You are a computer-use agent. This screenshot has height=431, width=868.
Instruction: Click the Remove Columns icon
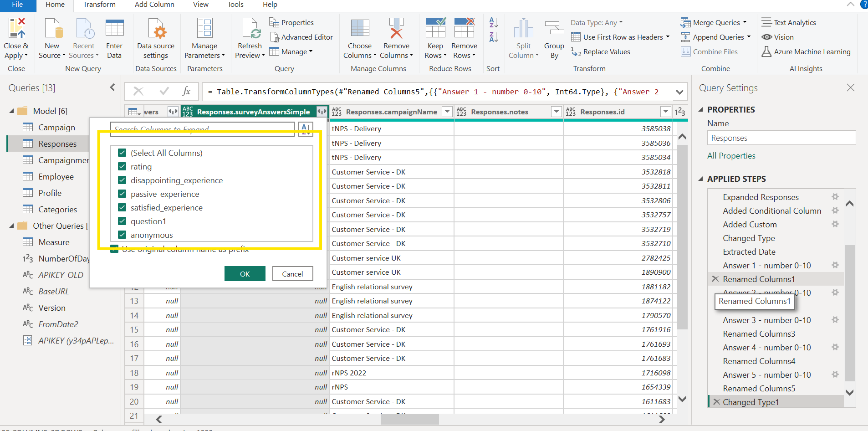[x=396, y=29]
